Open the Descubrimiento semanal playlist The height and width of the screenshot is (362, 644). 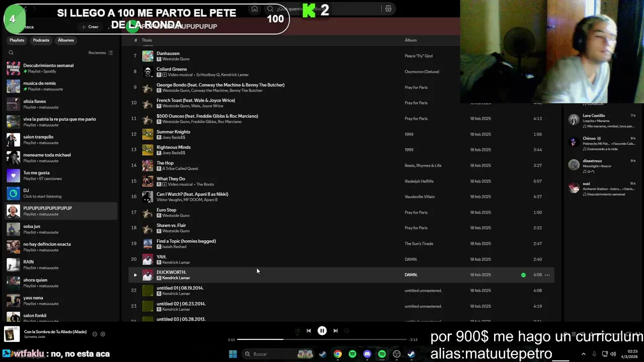61,68
